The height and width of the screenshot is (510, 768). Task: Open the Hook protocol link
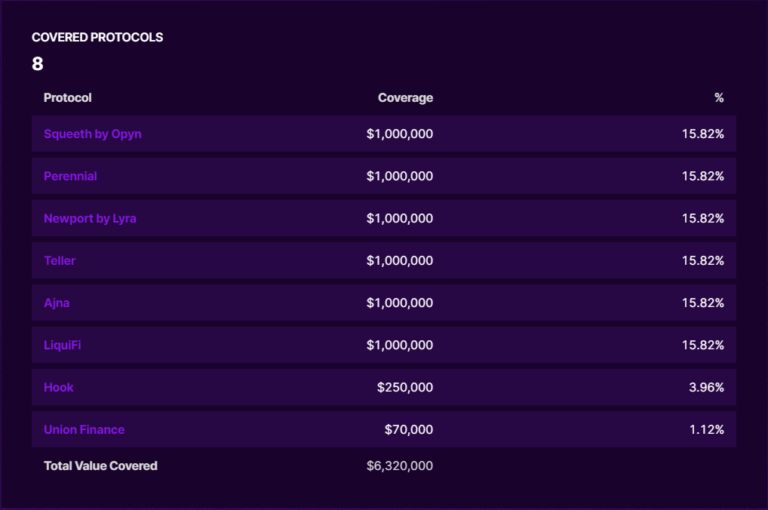click(x=58, y=387)
